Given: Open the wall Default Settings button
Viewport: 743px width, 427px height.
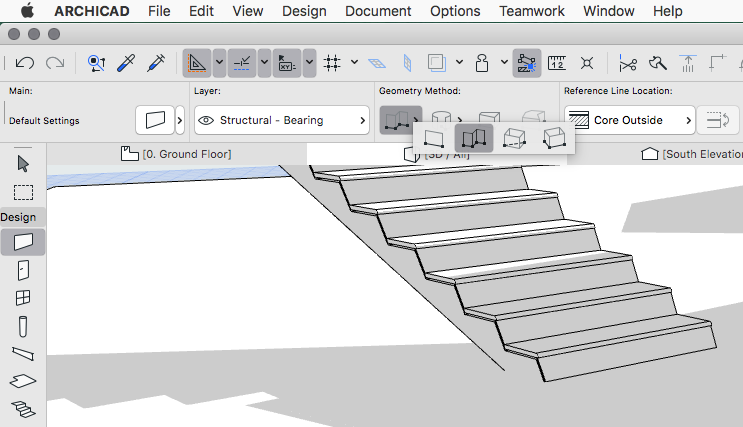Looking at the screenshot, I should (154, 121).
